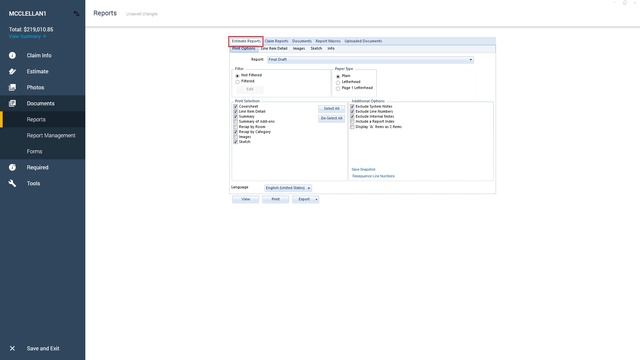This screenshot has width=640, height=360.
Task: Click the Export button
Action: coord(304,199)
